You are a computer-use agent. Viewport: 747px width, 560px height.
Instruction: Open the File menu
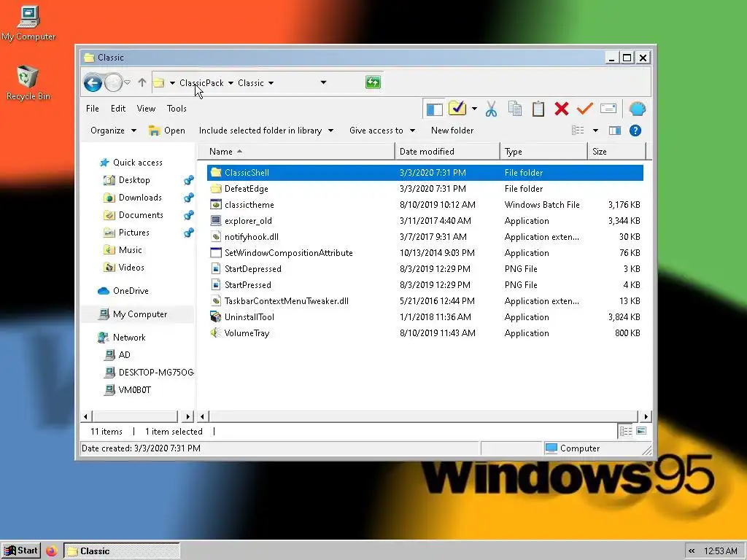(93, 109)
